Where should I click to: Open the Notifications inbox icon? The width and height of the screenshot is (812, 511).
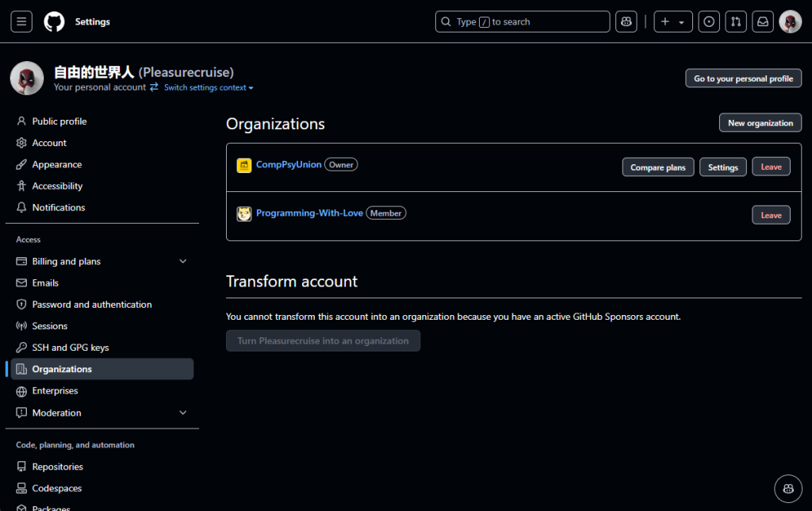(763, 21)
